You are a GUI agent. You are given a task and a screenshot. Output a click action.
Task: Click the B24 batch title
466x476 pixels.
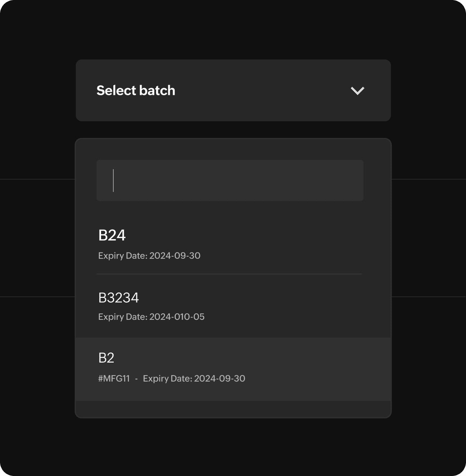(x=112, y=235)
